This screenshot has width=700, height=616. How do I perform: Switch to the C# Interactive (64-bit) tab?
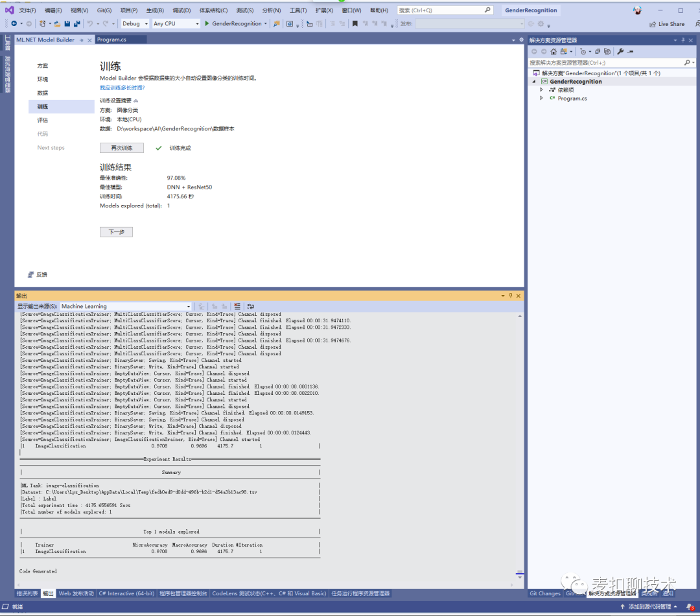click(x=126, y=593)
